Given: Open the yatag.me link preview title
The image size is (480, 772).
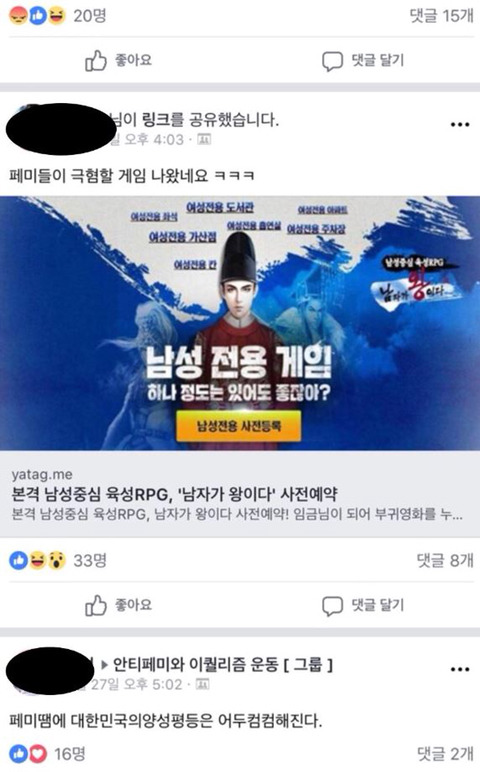Looking at the screenshot, I should pyautogui.click(x=174, y=494).
